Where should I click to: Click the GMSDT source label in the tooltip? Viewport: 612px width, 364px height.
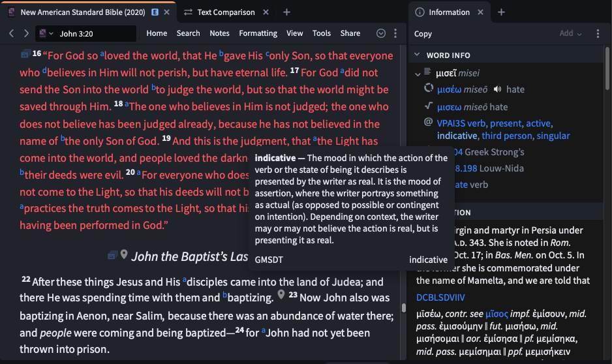[269, 260]
